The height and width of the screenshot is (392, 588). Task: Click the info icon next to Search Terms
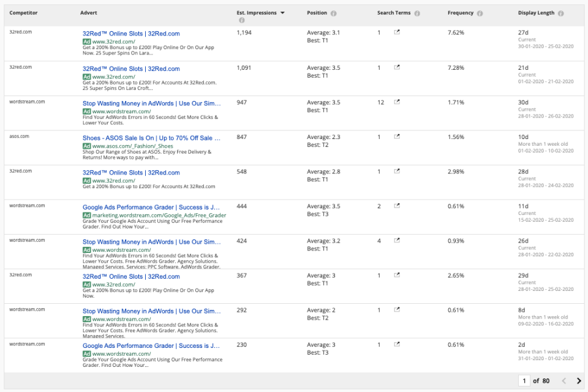pos(417,13)
